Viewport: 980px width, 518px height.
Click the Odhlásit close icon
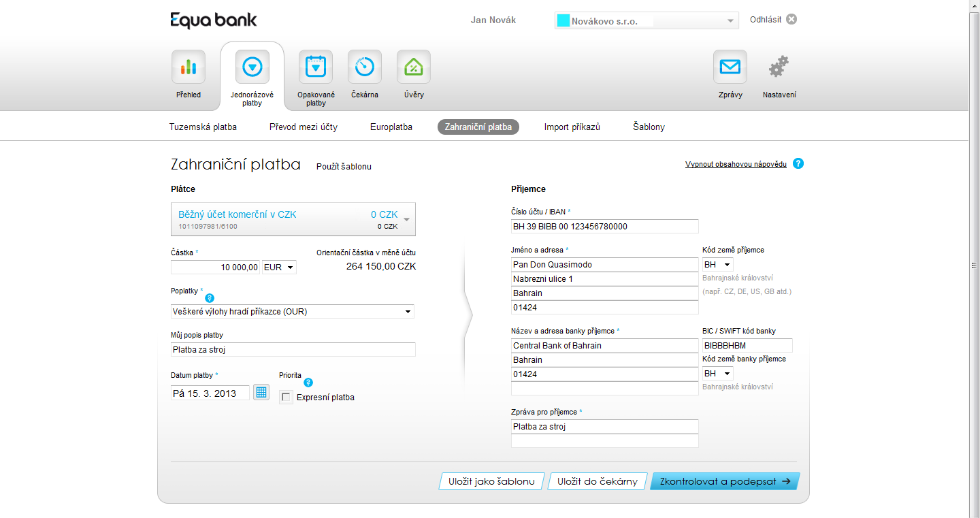pos(791,19)
